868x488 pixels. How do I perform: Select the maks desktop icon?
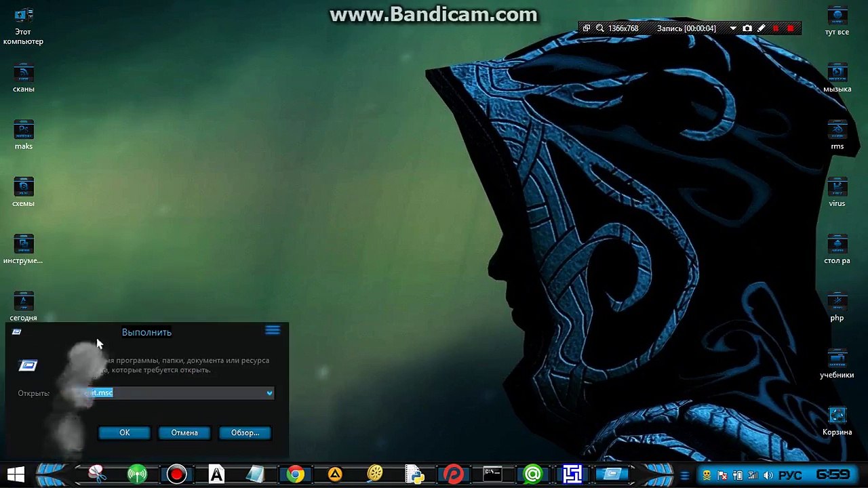pos(23,136)
